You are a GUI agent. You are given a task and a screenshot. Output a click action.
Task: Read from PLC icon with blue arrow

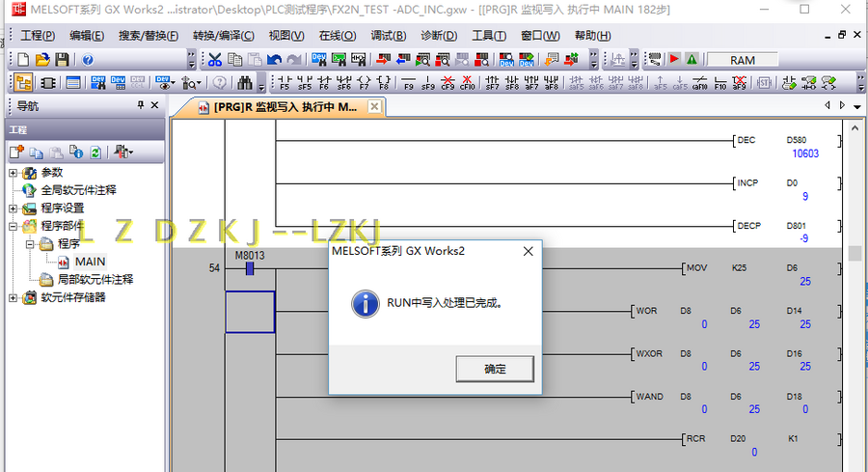403,59
